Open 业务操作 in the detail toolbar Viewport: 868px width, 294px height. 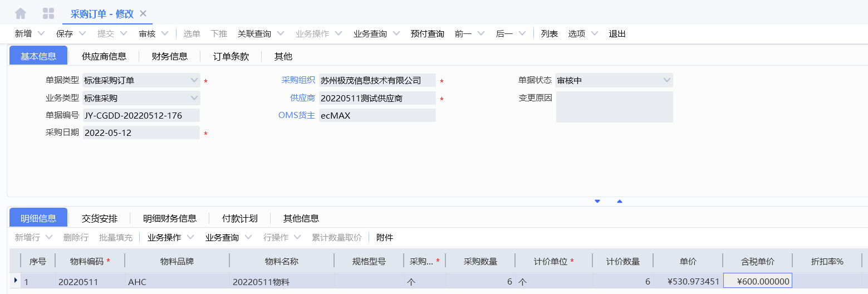pos(164,238)
